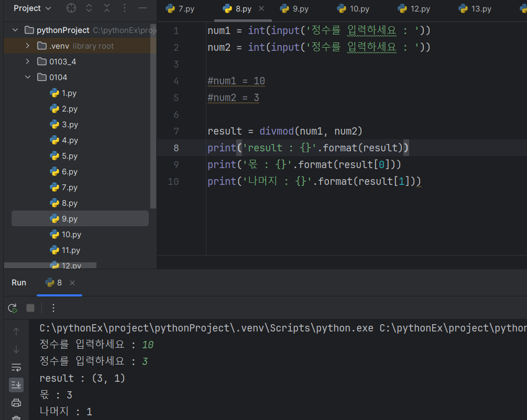Viewport: 527px width, 420px height.
Task: Expand the .venv folder
Action: 28,46
